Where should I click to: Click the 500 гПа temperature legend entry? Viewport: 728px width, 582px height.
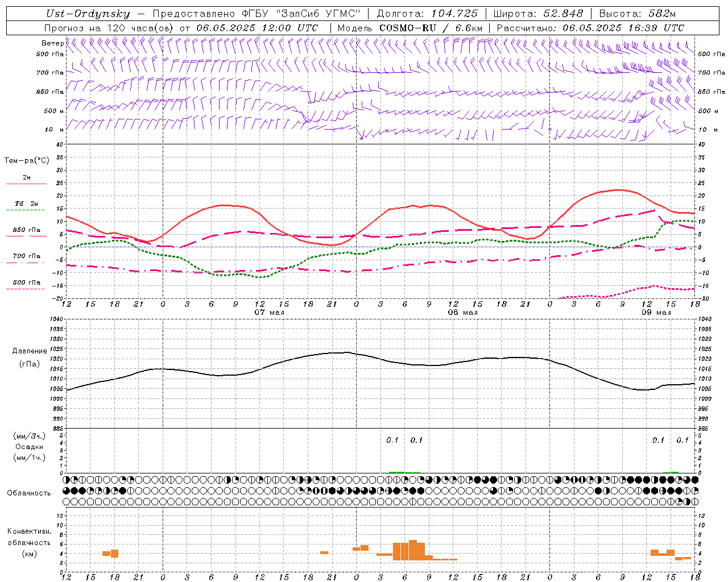click(27, 282)
